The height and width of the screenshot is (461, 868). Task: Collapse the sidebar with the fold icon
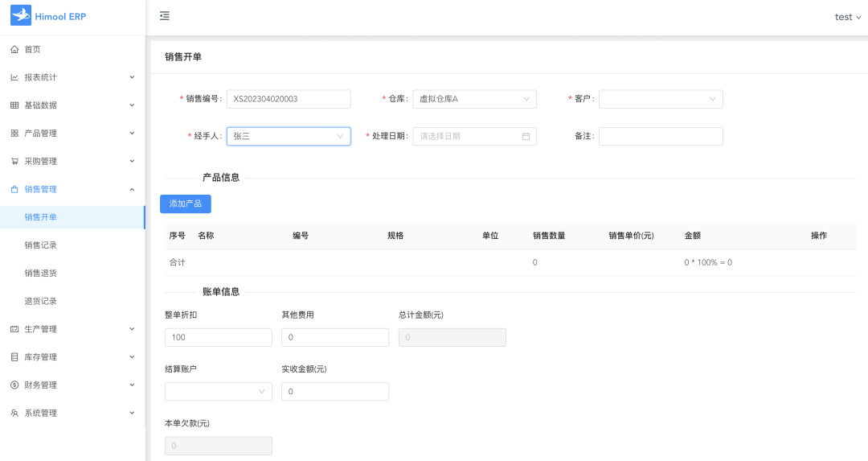pyautogui.click(x=165, y=16)
